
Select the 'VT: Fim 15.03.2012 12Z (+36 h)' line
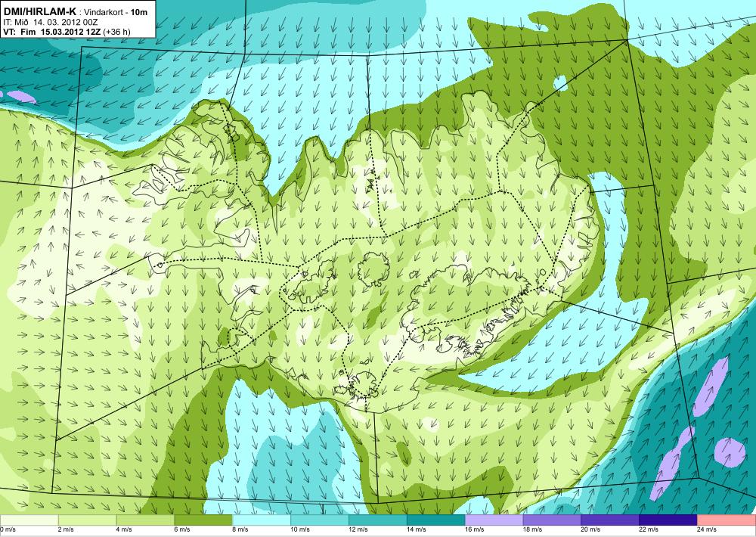67,32
